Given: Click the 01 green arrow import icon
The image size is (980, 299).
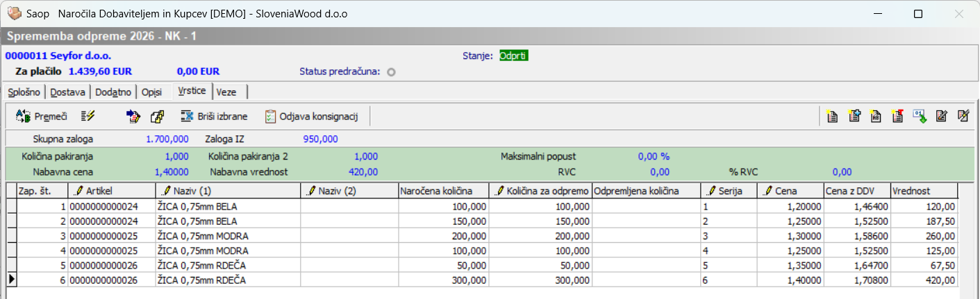Looking at the screenshot, I should (x=920, y=117).
